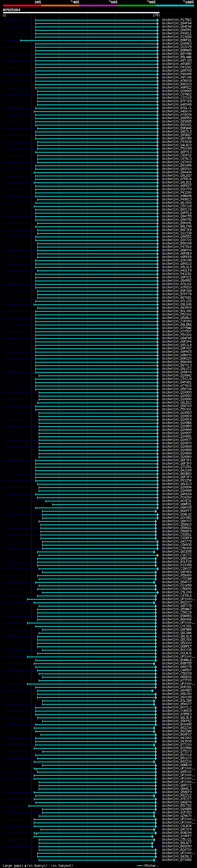This screenshot has width=197, height=868.
Task: Select hit label UniRef100_A7NVX9
Action: tap(176, 81)
